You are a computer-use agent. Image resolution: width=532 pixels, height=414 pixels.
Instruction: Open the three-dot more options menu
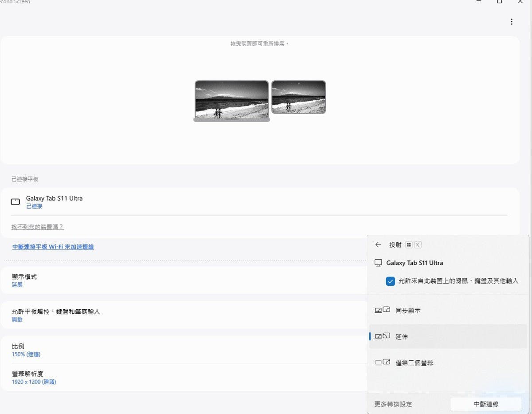click(512, 22)
